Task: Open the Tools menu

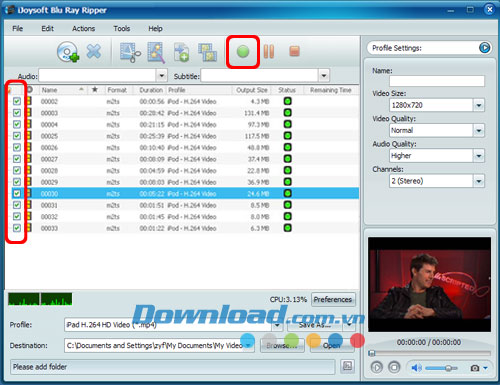Action: (121, 29)
